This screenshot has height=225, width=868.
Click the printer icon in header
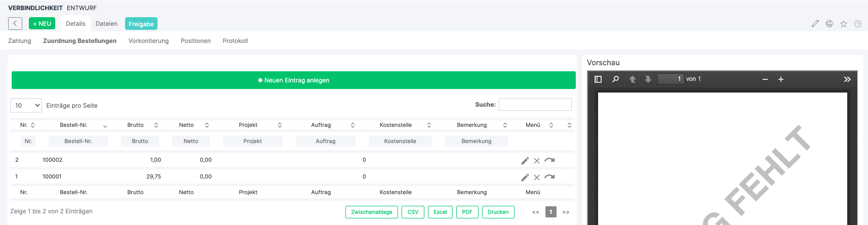click(829, 24)
